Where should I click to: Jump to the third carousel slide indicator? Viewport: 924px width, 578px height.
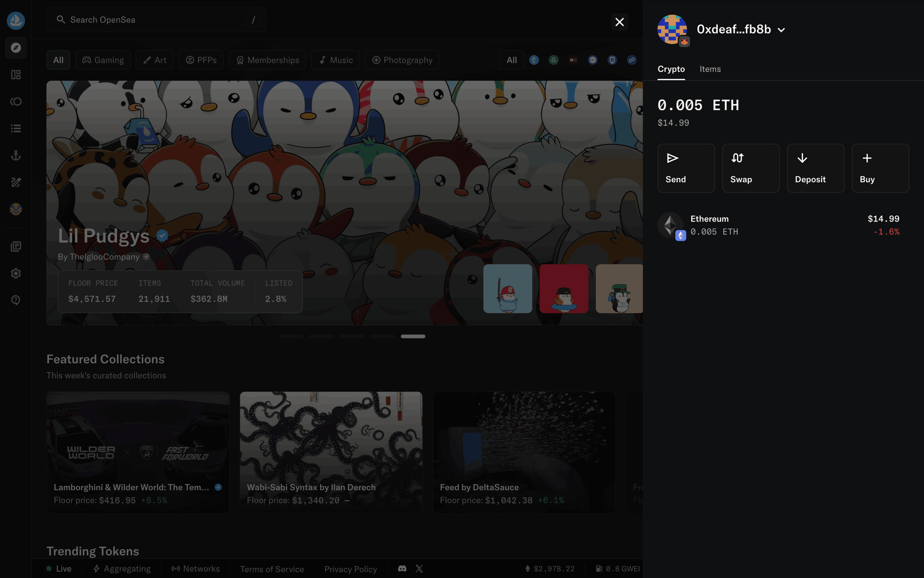(352, 336)
